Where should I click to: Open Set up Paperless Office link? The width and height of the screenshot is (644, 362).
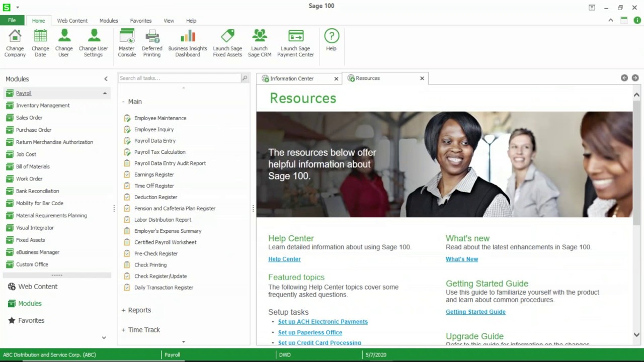310,332
